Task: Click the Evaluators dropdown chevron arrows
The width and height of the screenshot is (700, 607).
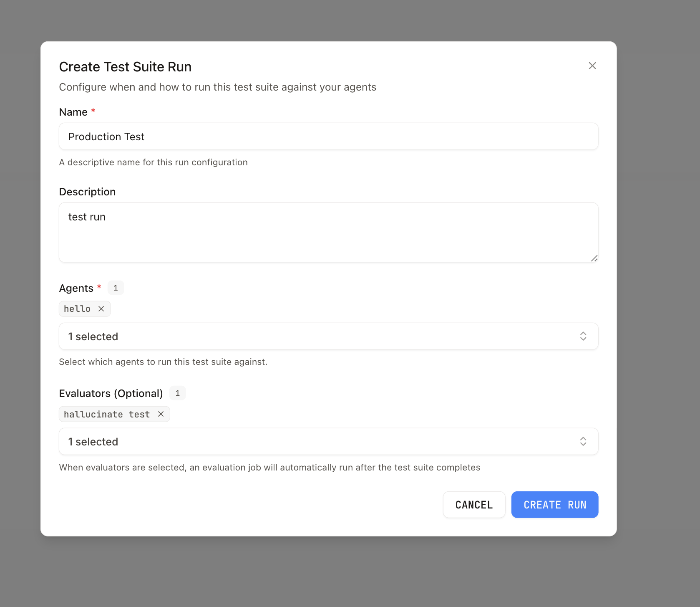Action: click(583, 442)
